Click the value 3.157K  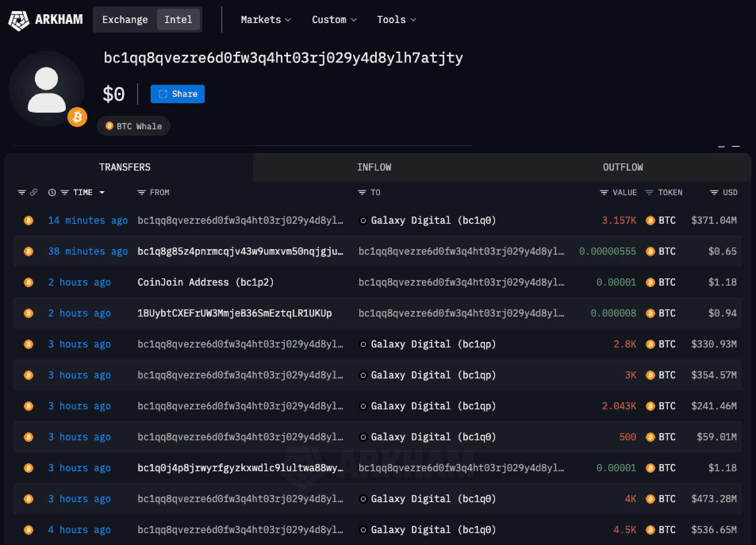tap(619, 221)
